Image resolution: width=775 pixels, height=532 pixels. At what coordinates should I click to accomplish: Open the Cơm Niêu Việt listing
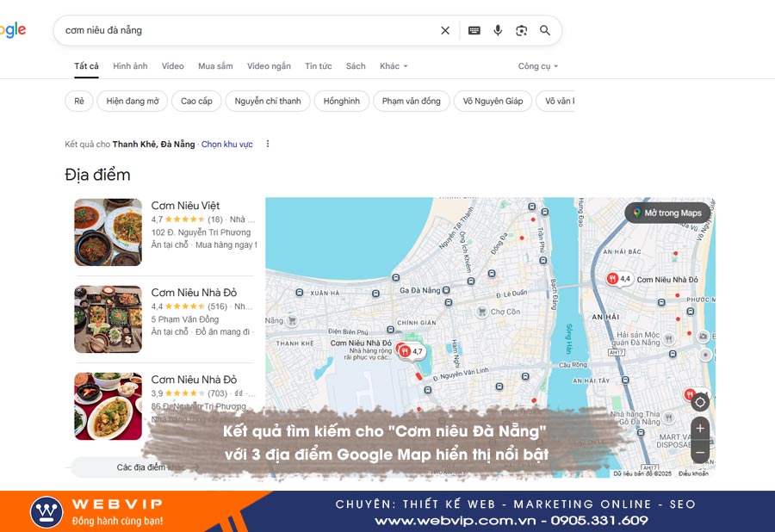pos(185,206)
